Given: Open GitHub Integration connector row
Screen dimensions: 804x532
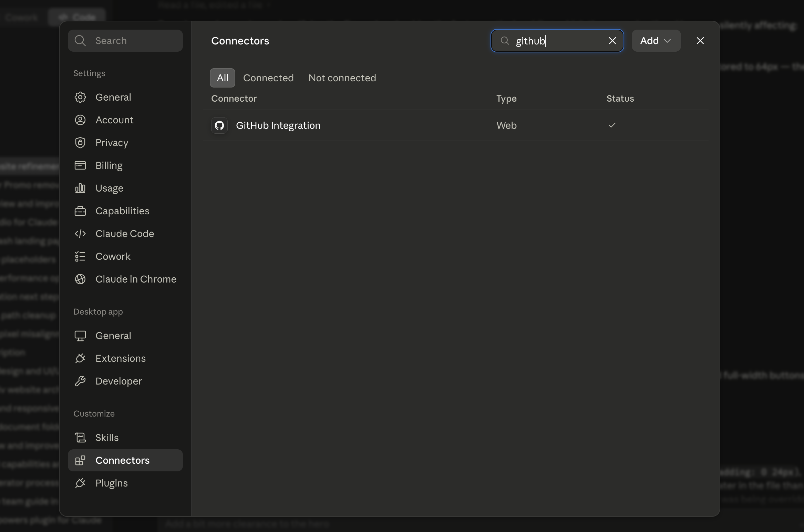Looking at the screenshot, I should coord(456,125).
